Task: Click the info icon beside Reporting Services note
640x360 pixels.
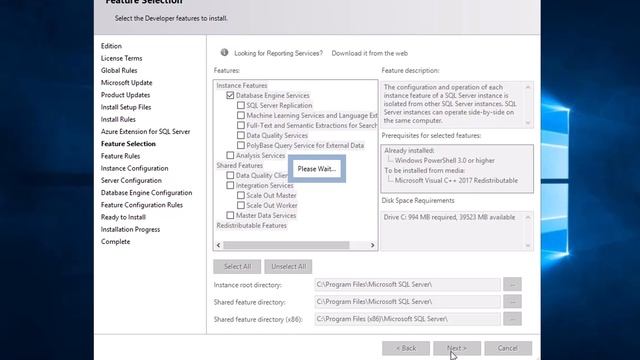Action: click(224, 52)
